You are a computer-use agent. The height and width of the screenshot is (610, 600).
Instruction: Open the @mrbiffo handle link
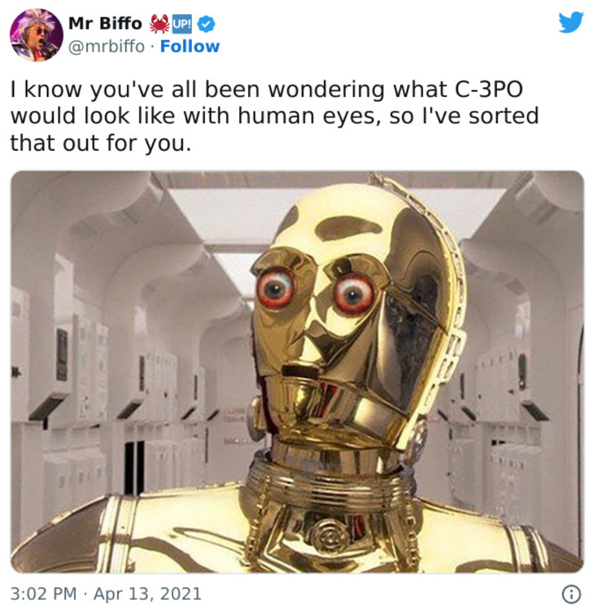click(107, 47)
